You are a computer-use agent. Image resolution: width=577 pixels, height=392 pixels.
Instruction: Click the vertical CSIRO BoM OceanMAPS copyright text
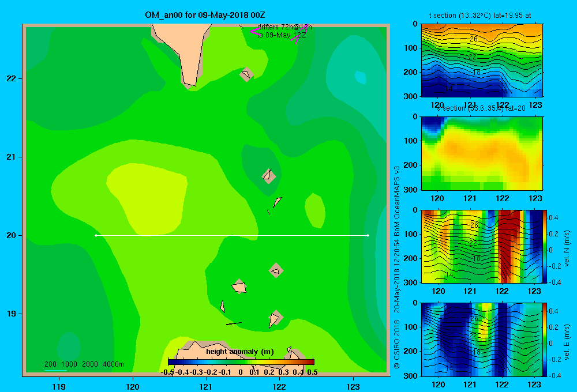(397, 267)
